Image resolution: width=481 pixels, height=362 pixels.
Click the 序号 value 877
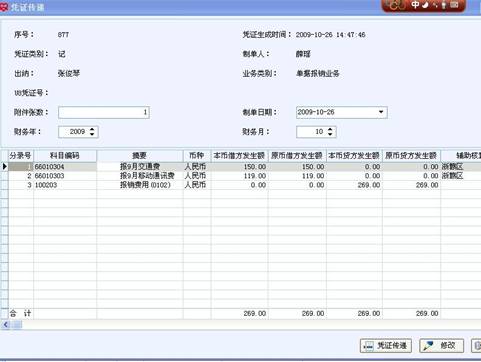[x=63, y=35]
